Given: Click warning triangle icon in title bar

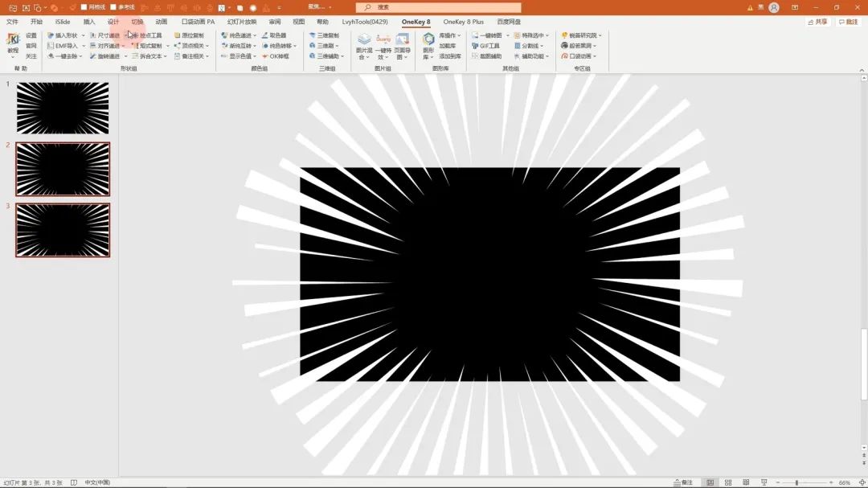Looking at the screenshot, I should (750, 8).
